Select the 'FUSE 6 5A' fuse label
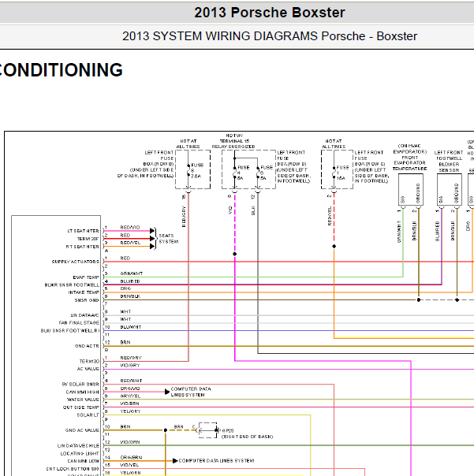This screenshot has width=474, height=476. [267, 173]
